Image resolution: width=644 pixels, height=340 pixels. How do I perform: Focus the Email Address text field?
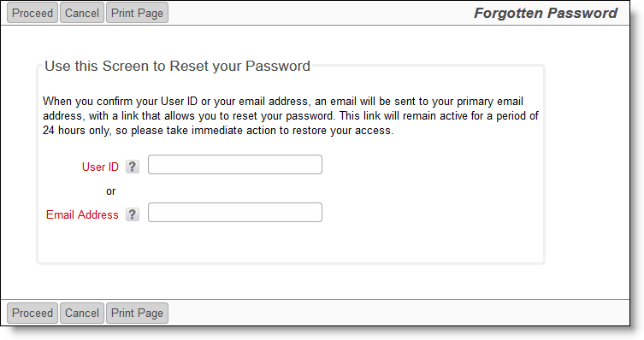pyautogui.click(x=235, y=213)
